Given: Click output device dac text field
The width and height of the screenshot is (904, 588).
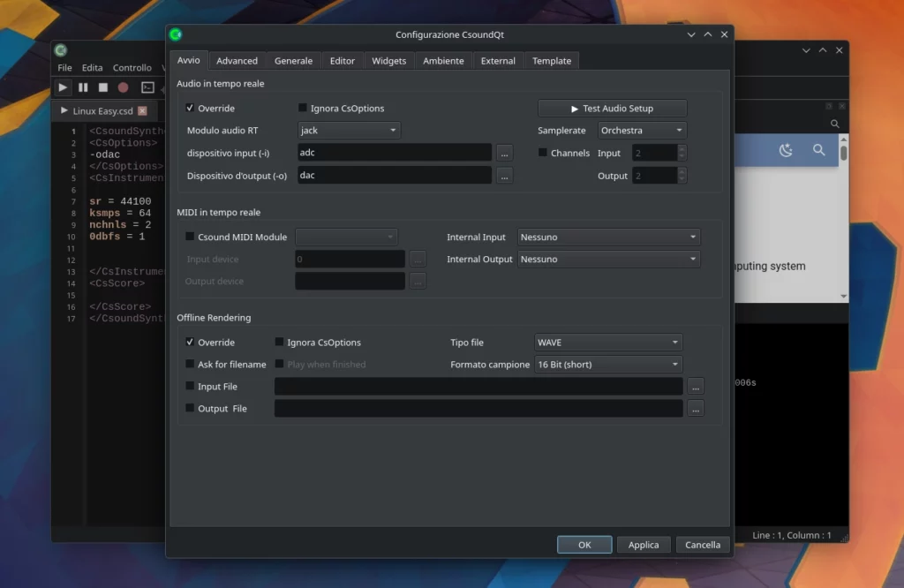Looking at the screenshot, I should 395,175.
